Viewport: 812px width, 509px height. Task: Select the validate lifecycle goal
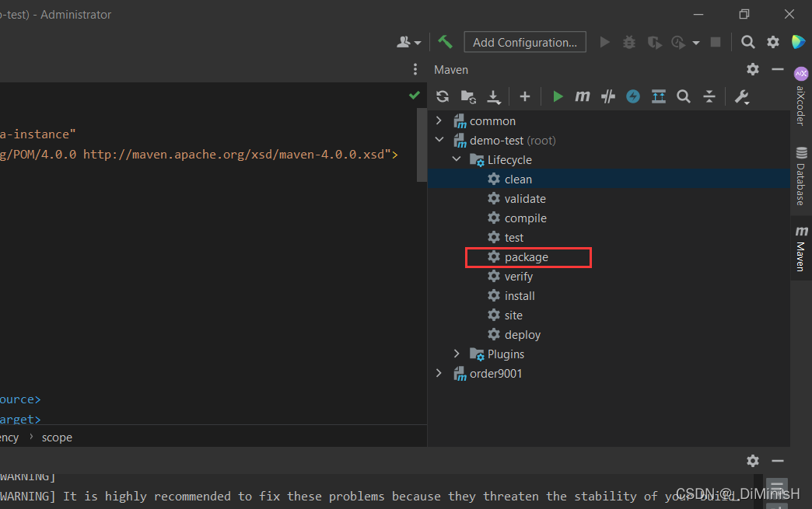525,199
